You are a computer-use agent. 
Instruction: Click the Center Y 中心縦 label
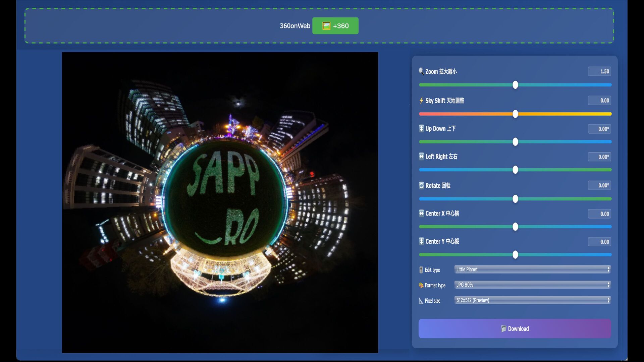coord(442,241)
